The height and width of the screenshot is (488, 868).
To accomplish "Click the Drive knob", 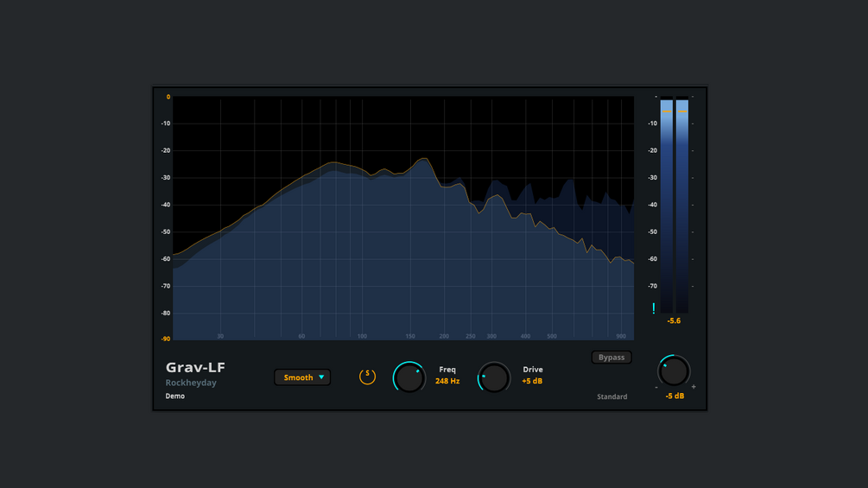I will [x=494, y=377].
